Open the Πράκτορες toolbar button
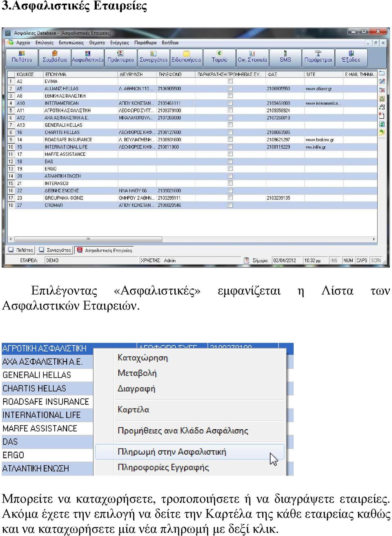 120,57
